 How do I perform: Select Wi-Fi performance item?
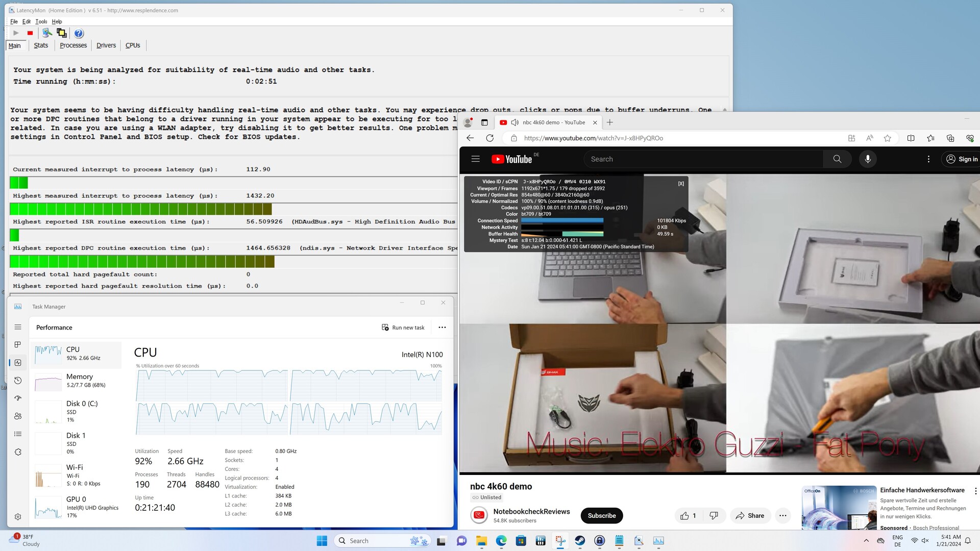[76, 475]
